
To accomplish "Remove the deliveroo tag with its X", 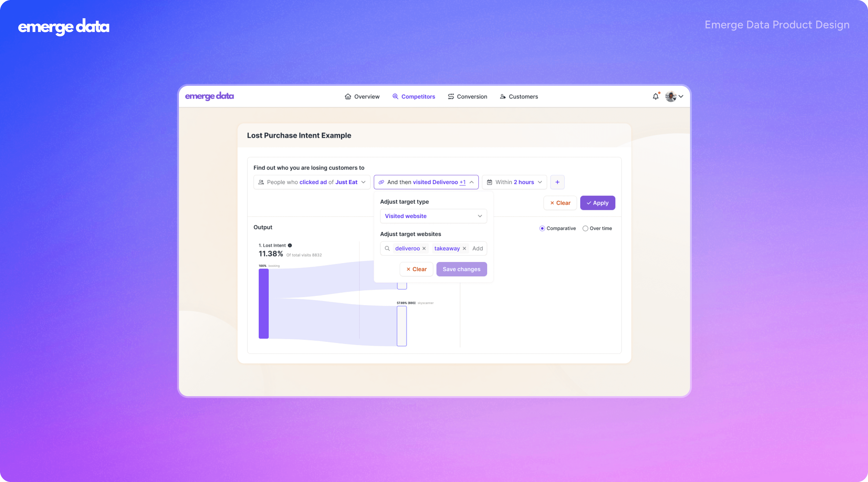I will pos(424,248).
